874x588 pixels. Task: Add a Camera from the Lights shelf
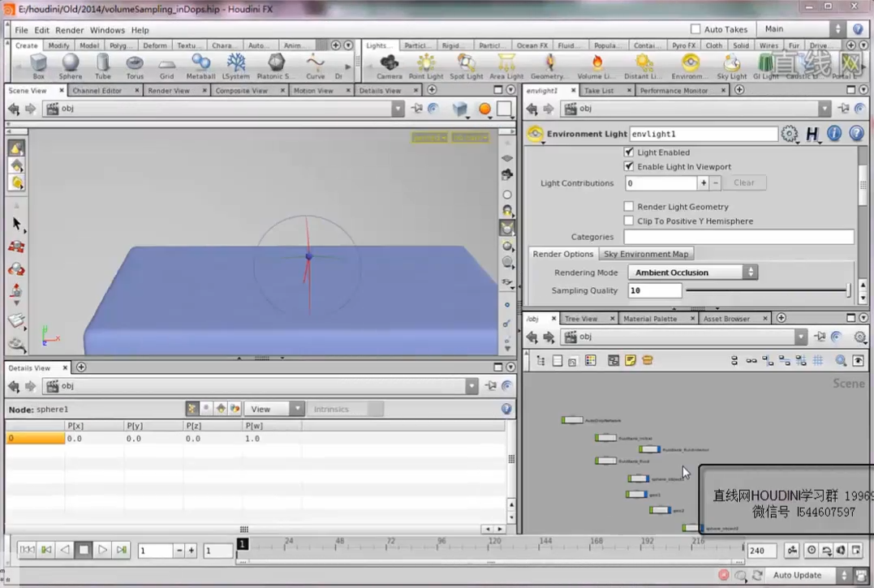(x=389, y=67)
